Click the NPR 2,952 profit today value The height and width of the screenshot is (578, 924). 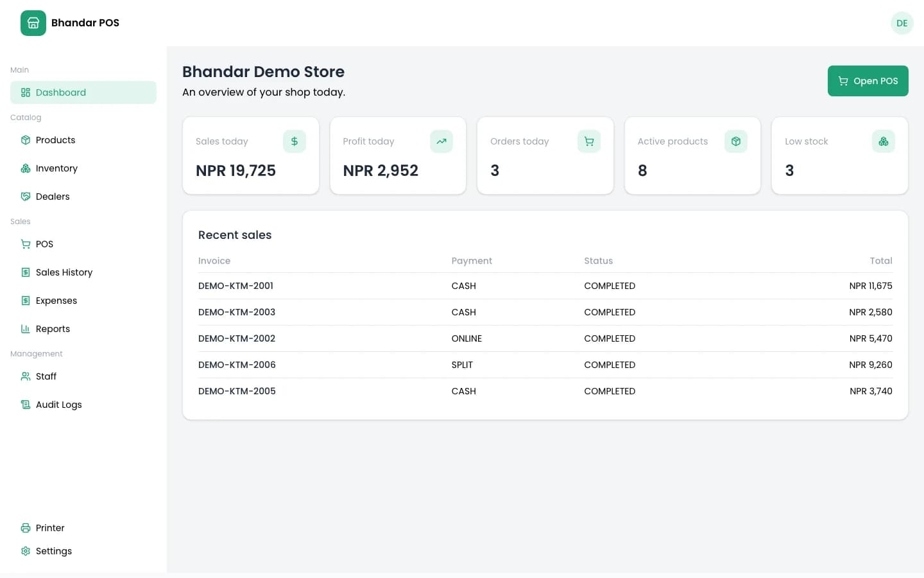[381, 171]
